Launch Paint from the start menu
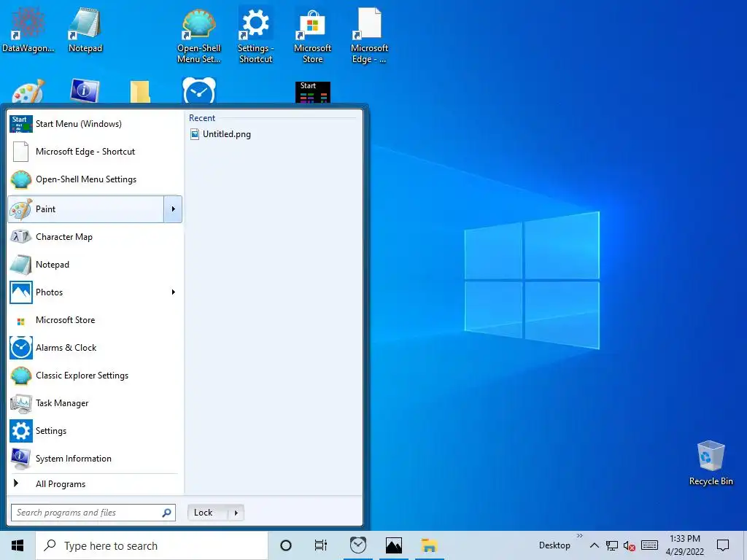The height and width of the screenshot is (560, 747). click(x=86, y=209)
